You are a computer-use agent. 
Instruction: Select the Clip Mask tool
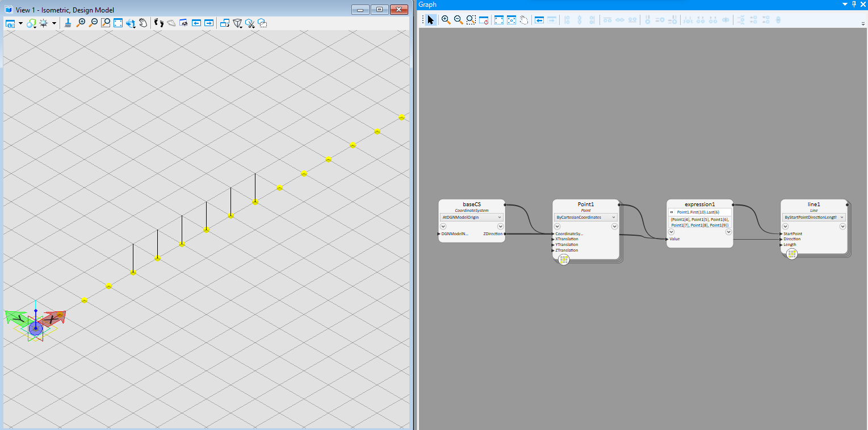262,23
